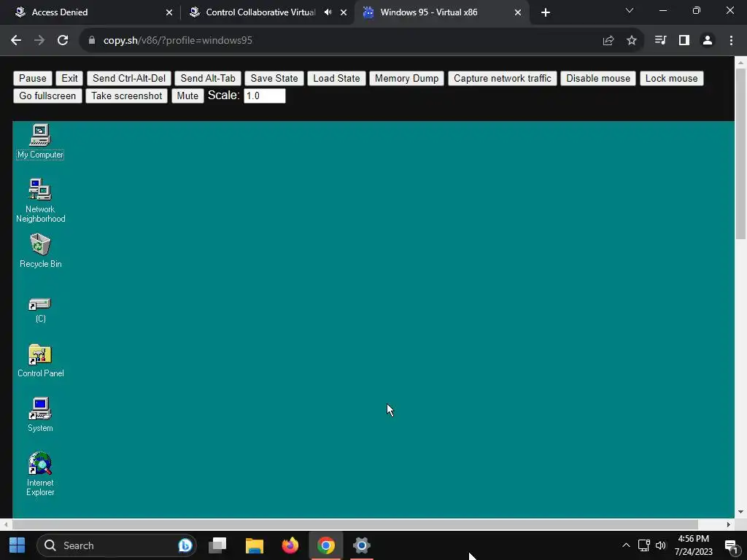747x560 pixels.
Task: Open the notification center icon
Action: (731, 545)
